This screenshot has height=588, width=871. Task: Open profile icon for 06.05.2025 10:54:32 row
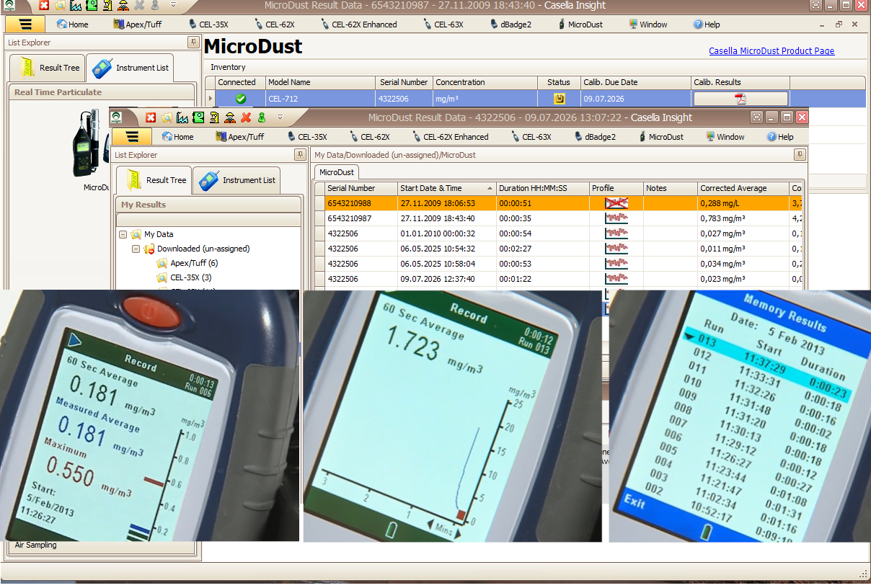click(616, 249)
